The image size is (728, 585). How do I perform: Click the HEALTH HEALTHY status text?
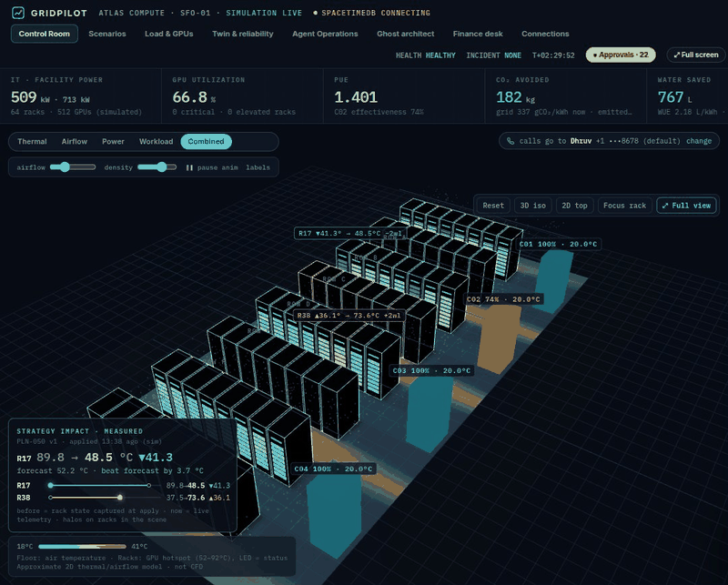click(425, 55)
